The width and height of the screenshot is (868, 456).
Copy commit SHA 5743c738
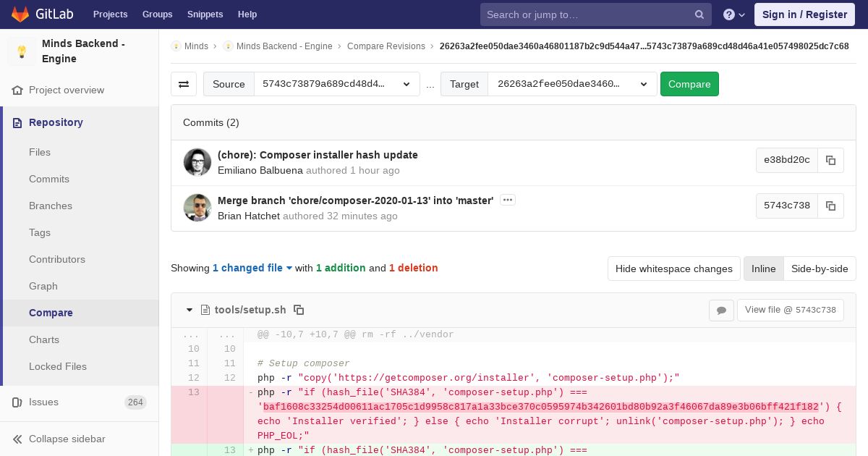pos(830,206)
